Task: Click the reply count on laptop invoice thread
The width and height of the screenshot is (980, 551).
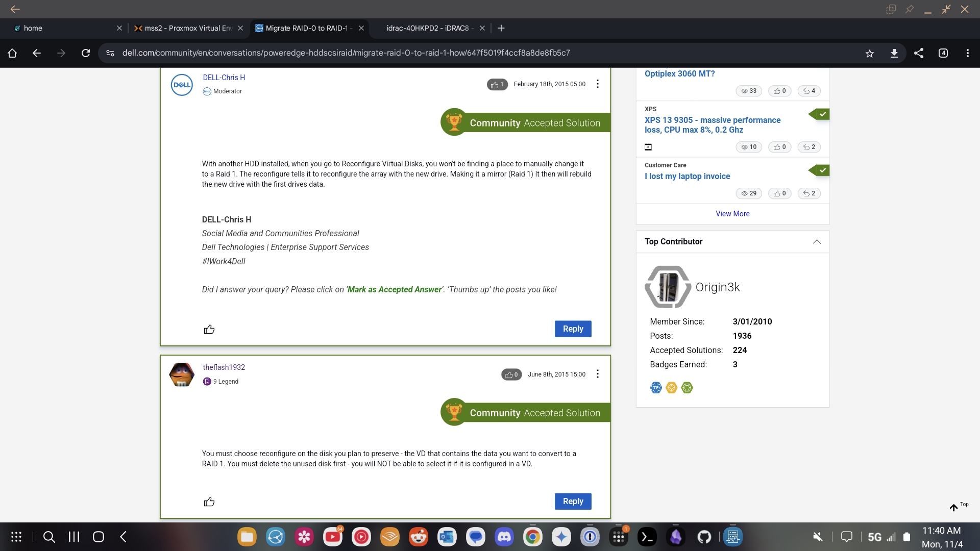Action: pos(809,193)
